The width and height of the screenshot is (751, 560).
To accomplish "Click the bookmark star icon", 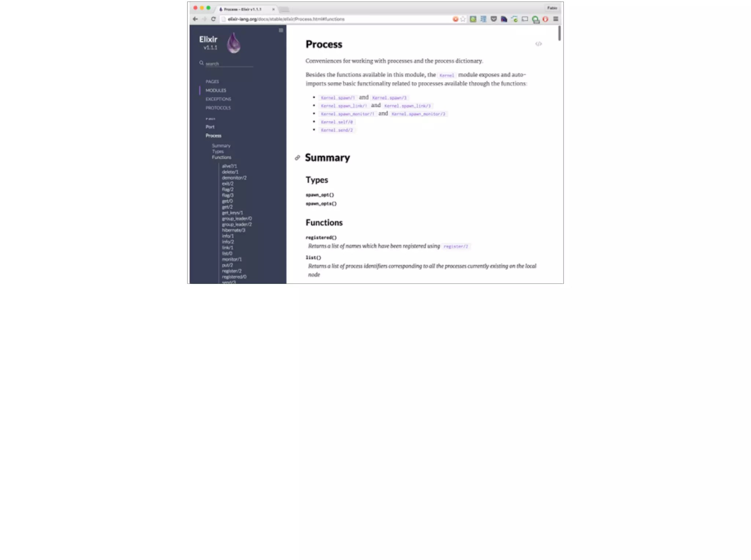I will (463, 19).
